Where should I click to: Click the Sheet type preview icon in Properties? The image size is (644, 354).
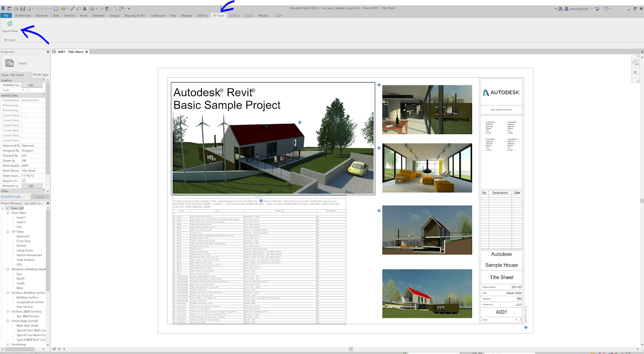tap(9, 63)
